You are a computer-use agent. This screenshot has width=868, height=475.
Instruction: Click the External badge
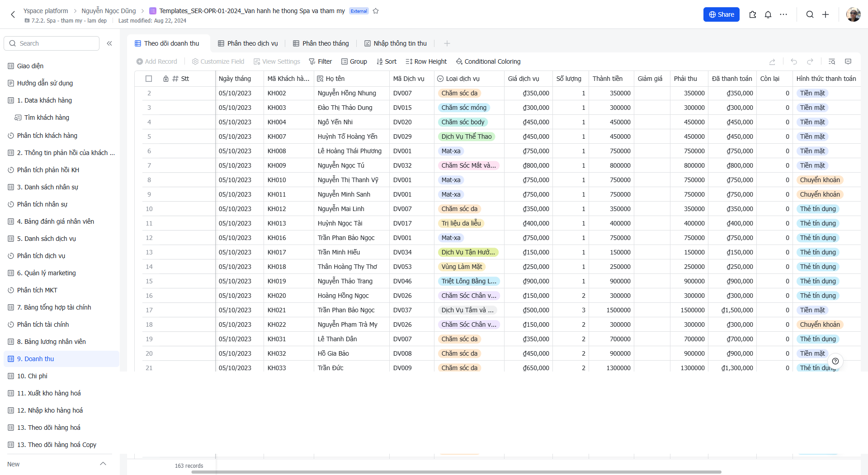(x=359, y=11)
